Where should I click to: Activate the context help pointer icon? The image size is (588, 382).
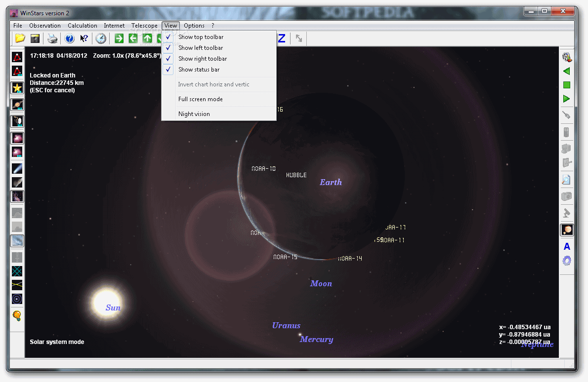(x=84, y=38)
